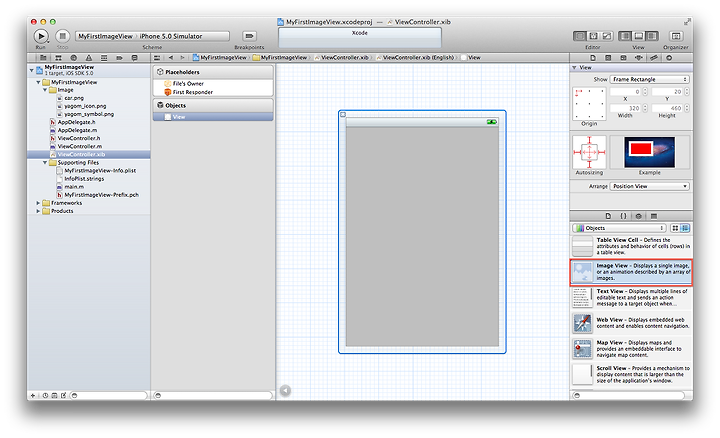Go forward in jump bar history
The height and width of the screenshot is (438, 720).
(182, 58)
